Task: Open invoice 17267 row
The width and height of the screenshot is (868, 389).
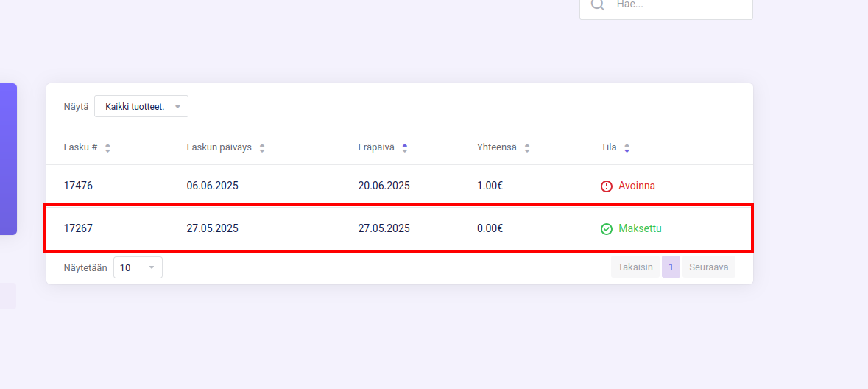Action: click(x=398, y=228)
